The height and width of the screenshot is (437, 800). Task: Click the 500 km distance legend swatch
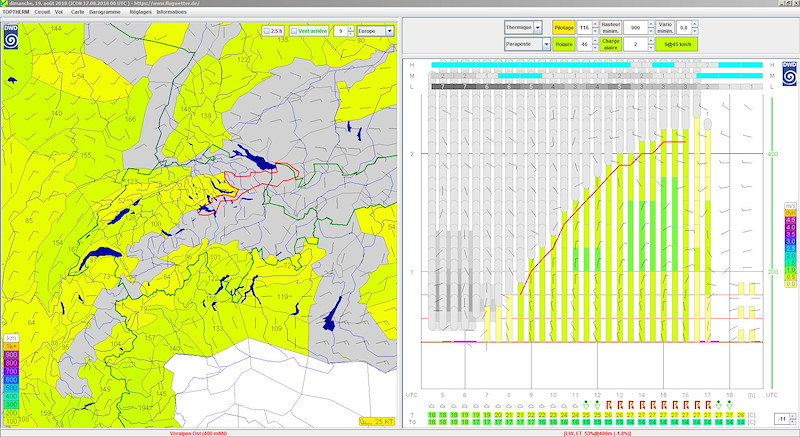click(x=11, y=388)
